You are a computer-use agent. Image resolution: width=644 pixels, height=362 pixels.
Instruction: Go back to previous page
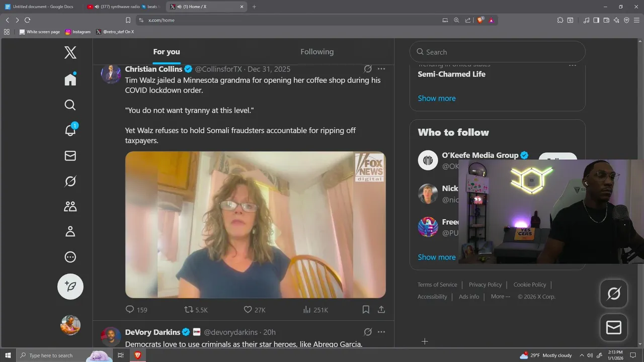(x=7, y=20)
